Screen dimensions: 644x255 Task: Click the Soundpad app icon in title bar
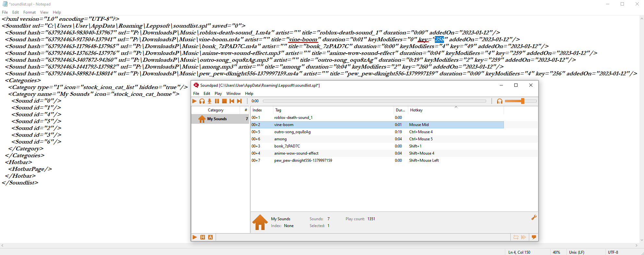pos(196,85)
